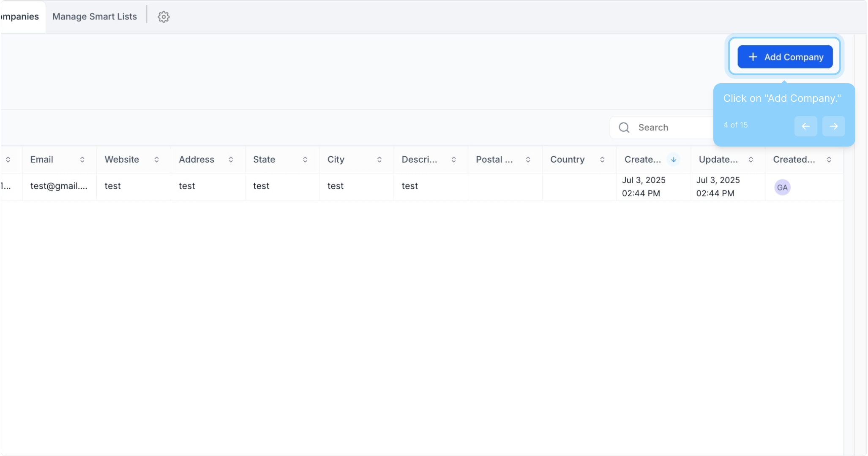The image size is (868, 456).
Task: Sort by City column arrows
Action: point(379,160)
